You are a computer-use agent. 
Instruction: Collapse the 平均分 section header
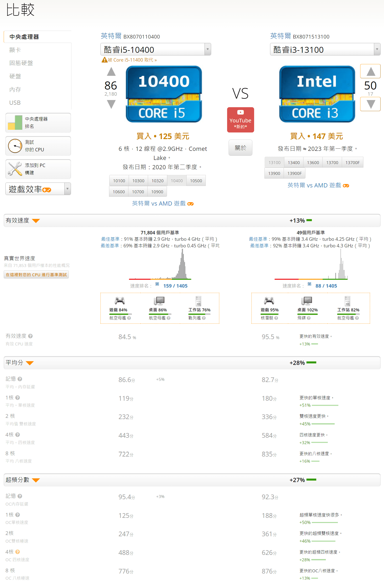click(192, 363)
